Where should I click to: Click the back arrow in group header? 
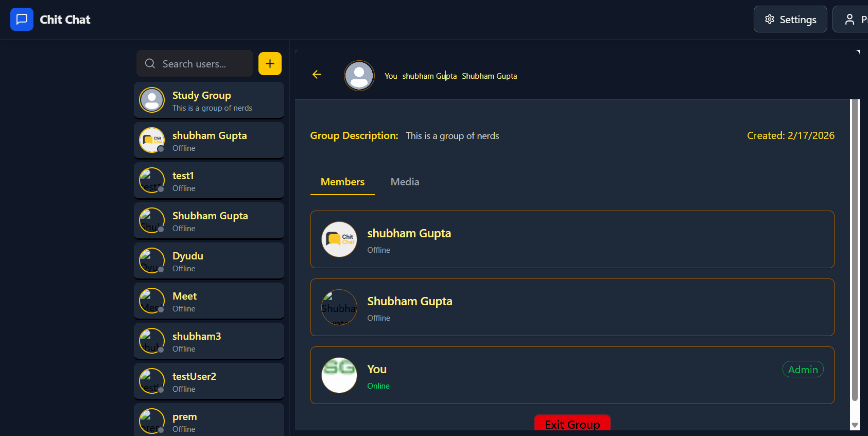[x=317, y=75]
